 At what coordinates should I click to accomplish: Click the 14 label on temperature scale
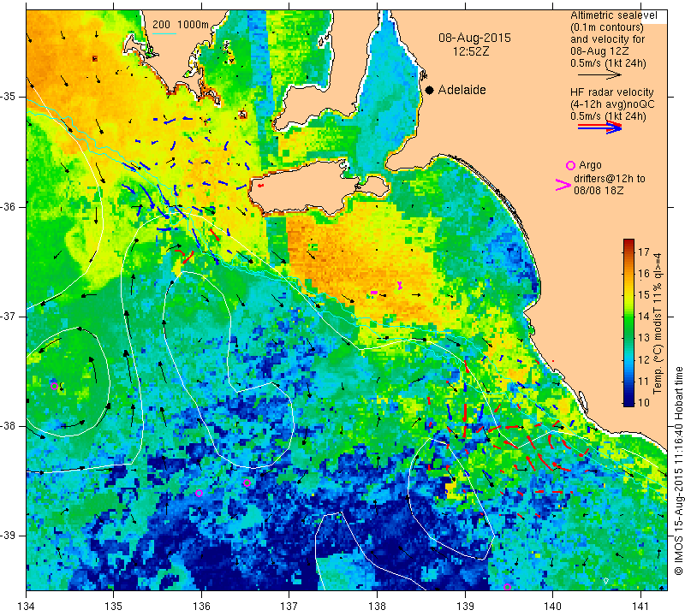click(x=644, y=316)
